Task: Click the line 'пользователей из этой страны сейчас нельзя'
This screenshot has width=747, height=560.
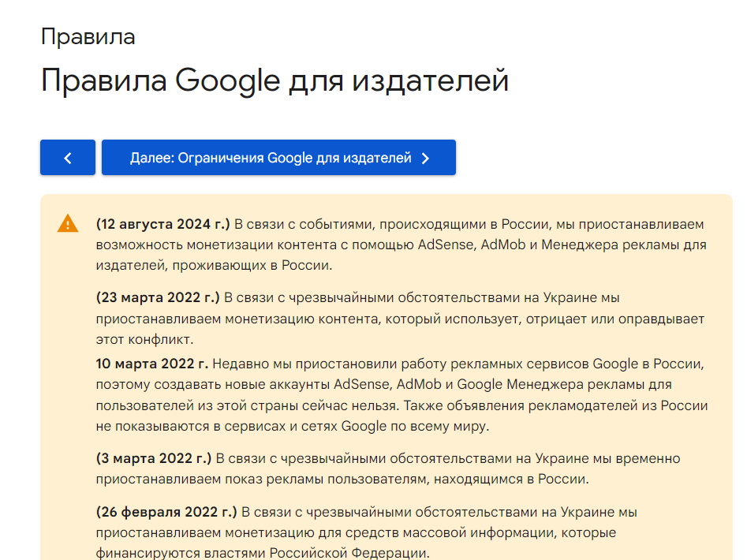Action: [x=402, y=405]
